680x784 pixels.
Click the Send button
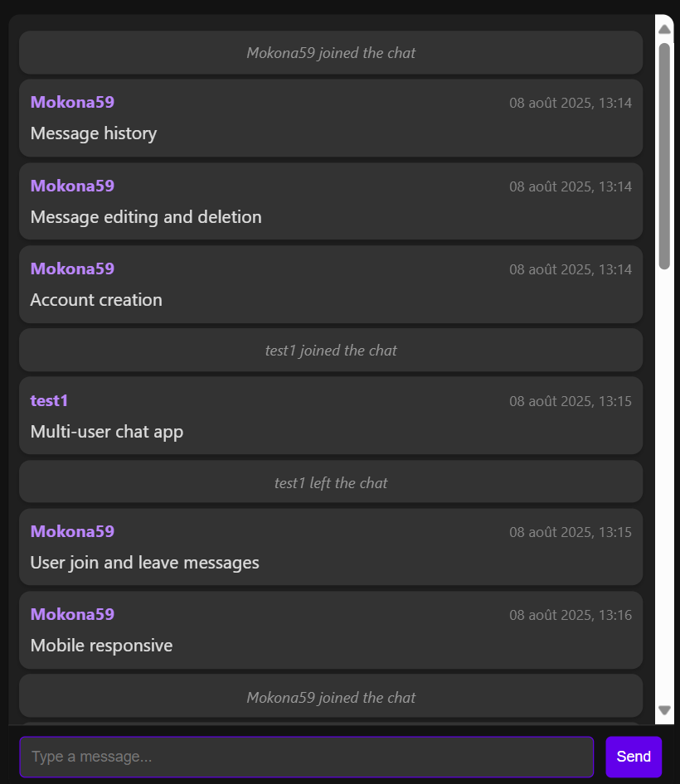(633, 756)
